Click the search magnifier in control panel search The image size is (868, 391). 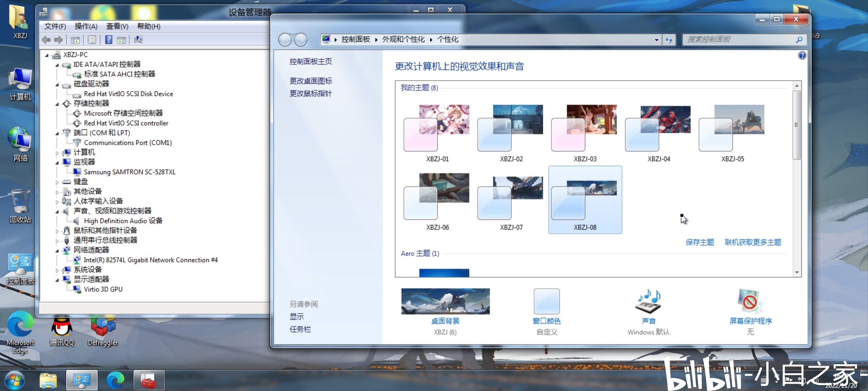[799, 39]
